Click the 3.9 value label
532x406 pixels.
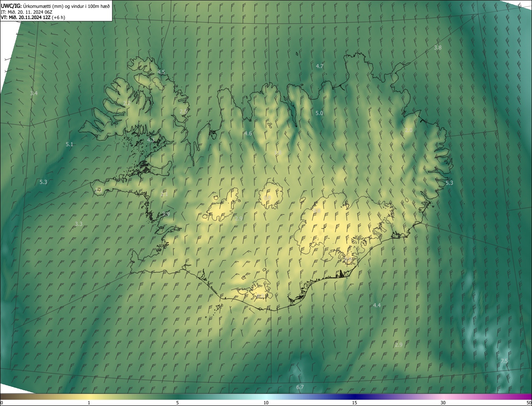click(x=166, y=214)
